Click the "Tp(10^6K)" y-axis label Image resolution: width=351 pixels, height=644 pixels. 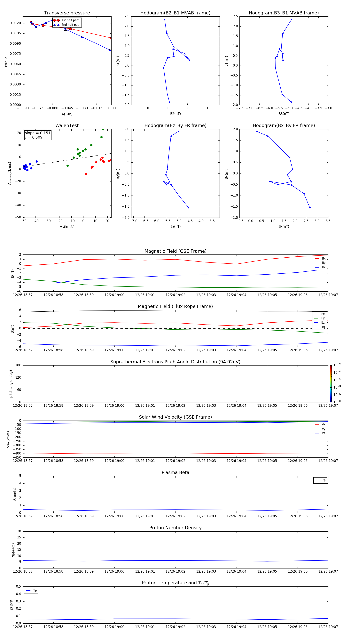(12, 605)
